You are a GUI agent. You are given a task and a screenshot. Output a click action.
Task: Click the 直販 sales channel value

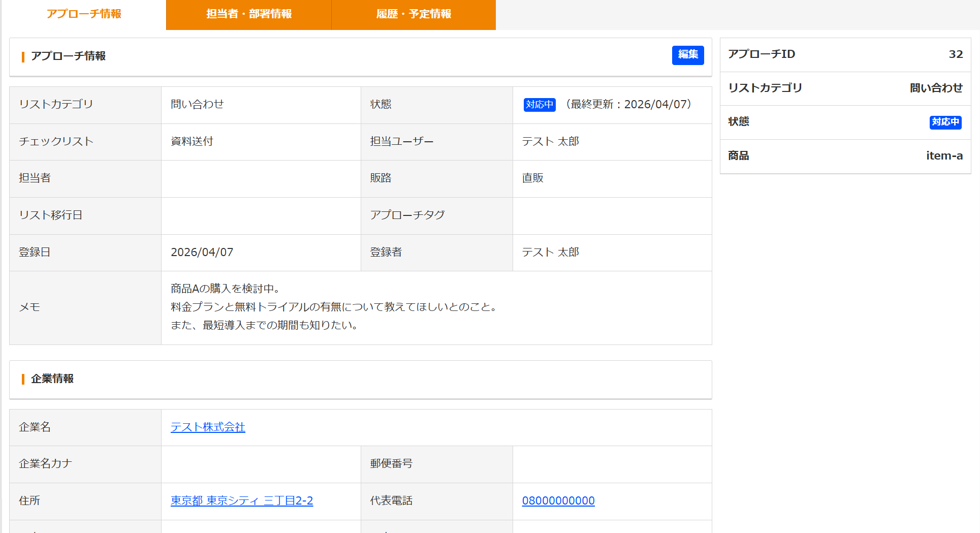[x=532, y=178]
